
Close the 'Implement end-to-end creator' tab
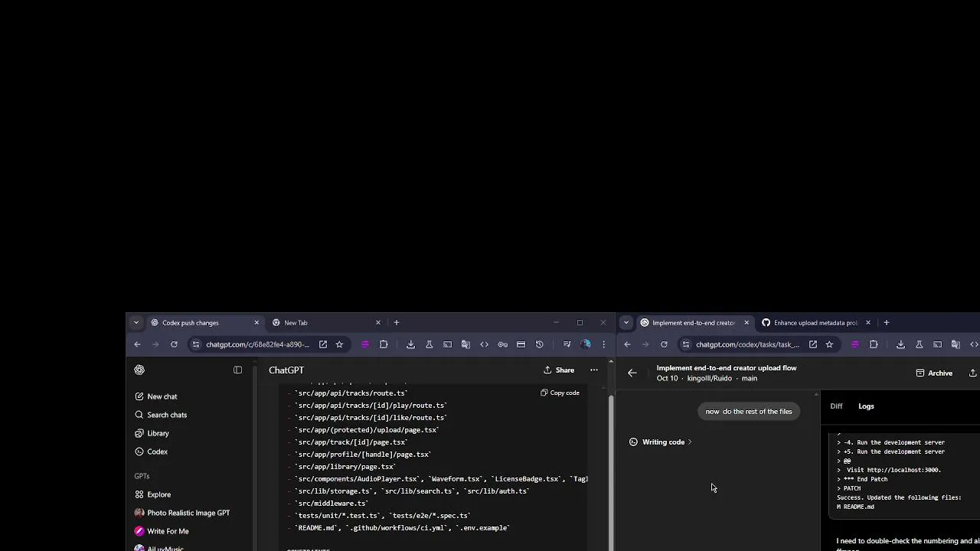746,323
